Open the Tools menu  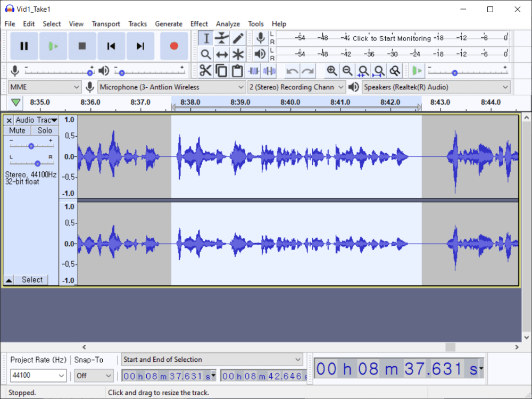[x=256, y=24]
